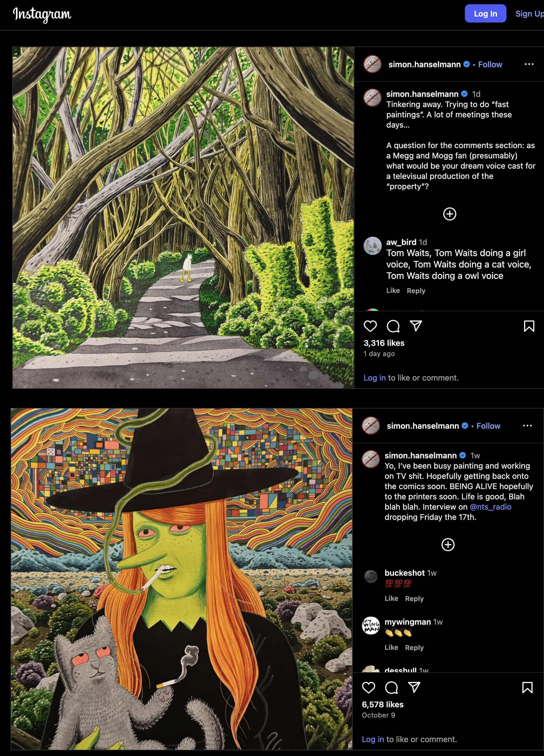Like the forest painting post with heart icon
Screen dimensions: 544x756
[370, 326]
